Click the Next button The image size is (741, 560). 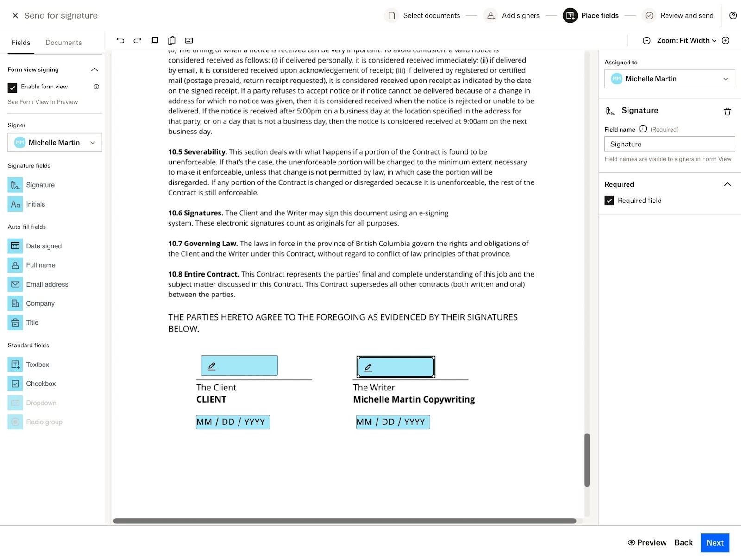click(715, 542)
